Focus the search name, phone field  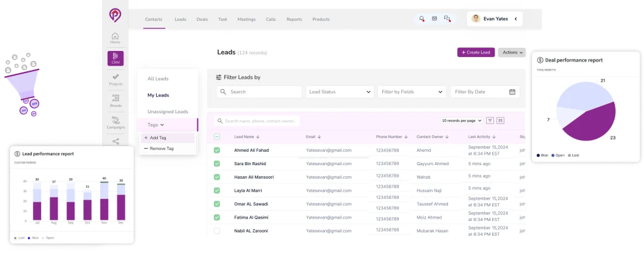coord(257,121)
